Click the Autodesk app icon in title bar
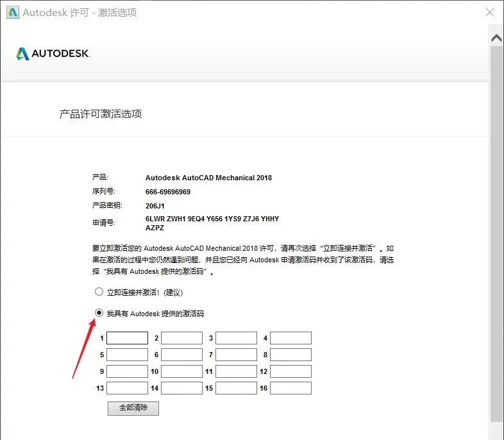This screenshot has width=504, height=440. 13,12
